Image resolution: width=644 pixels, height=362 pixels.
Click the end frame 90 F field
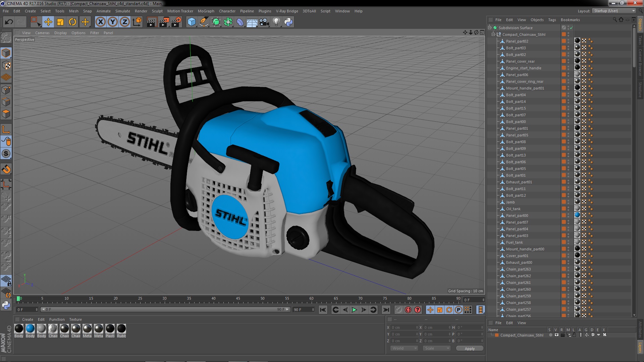pos(304,310)
